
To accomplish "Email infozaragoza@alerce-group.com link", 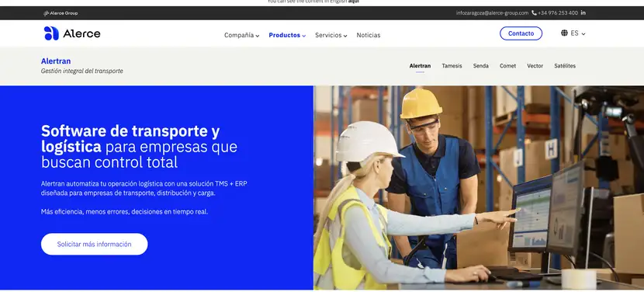I will 492,12.
